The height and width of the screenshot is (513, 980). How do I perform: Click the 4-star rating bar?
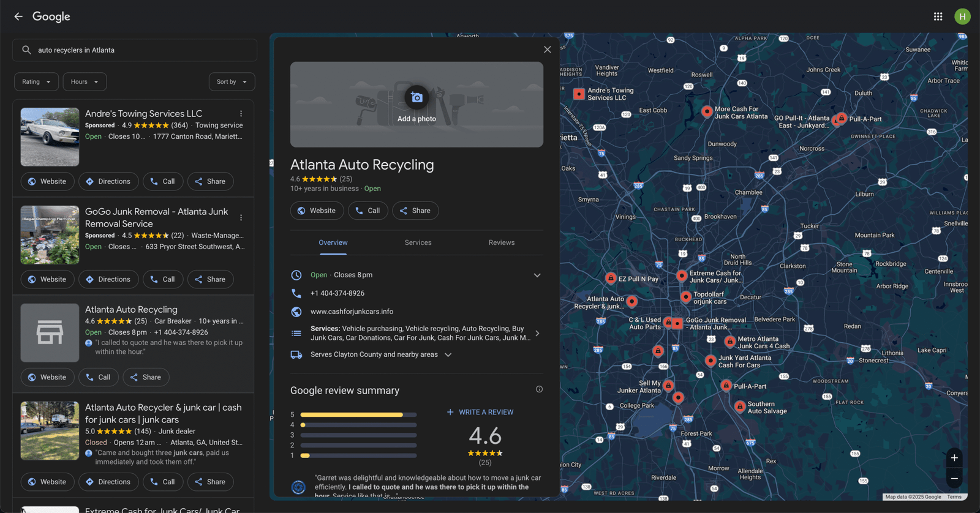358,425
